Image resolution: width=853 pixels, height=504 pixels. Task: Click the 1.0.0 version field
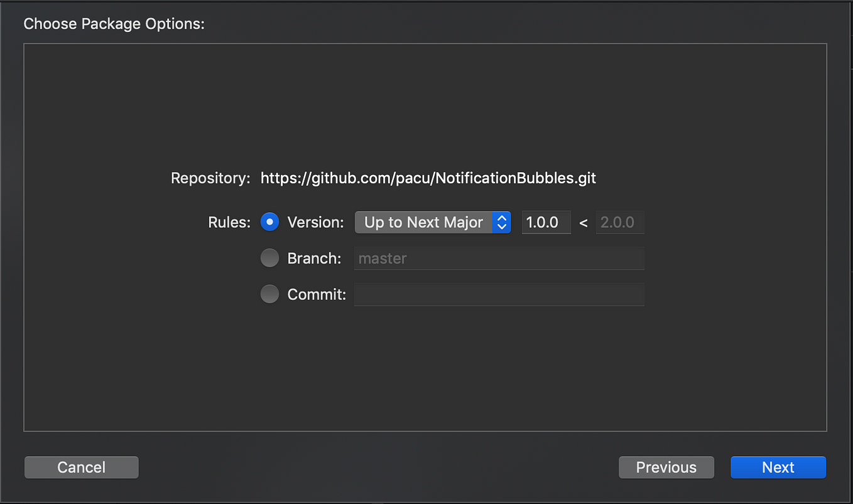coord(545,222)
